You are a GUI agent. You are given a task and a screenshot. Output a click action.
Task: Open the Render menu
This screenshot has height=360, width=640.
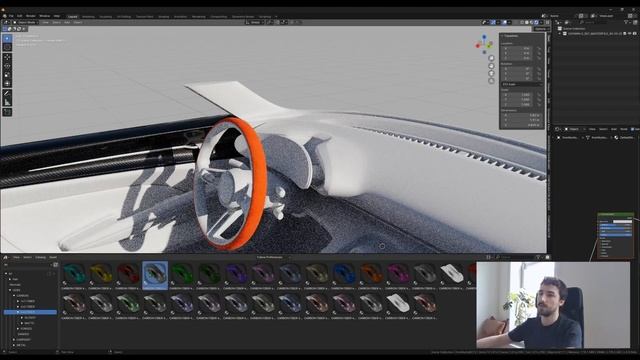tap(31, 16)
